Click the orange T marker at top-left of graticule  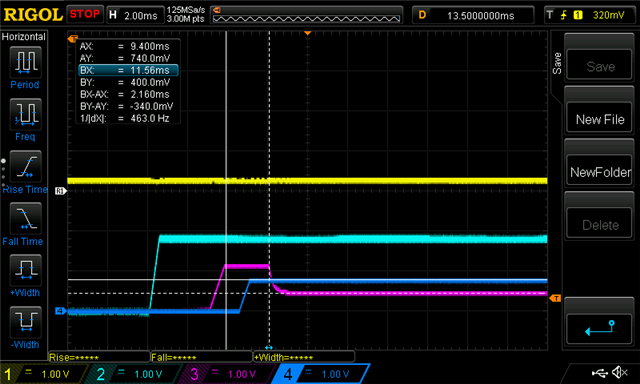pos(73,39)
